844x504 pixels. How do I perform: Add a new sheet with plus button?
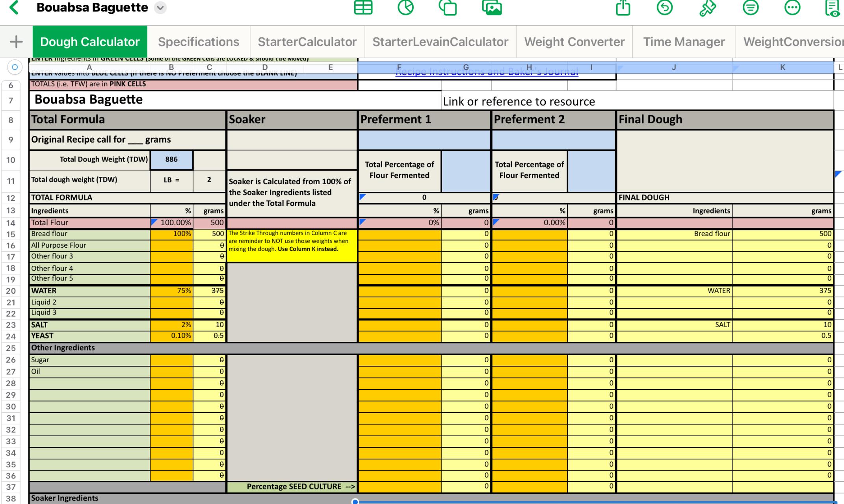pyautogui.click(x=16, y=42)
